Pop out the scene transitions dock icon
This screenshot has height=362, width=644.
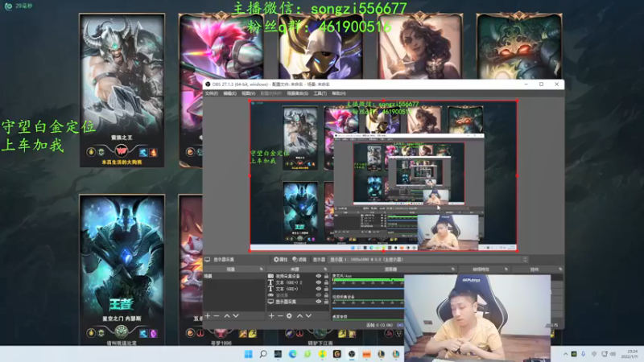(x=506, y=269)
